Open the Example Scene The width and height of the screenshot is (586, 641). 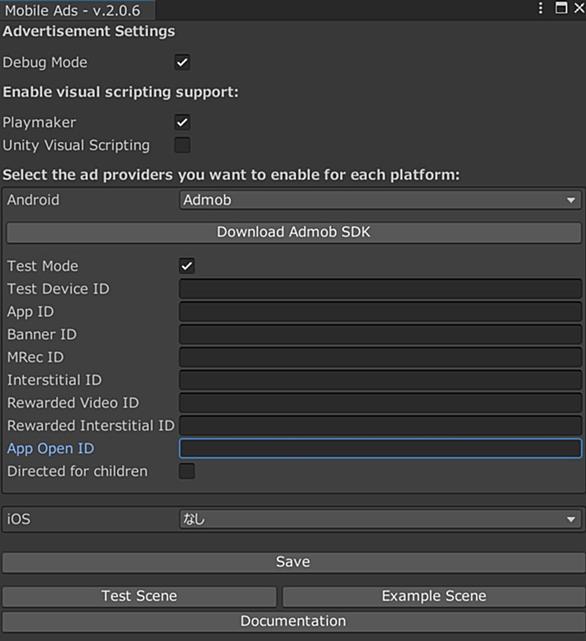(434, 596)
